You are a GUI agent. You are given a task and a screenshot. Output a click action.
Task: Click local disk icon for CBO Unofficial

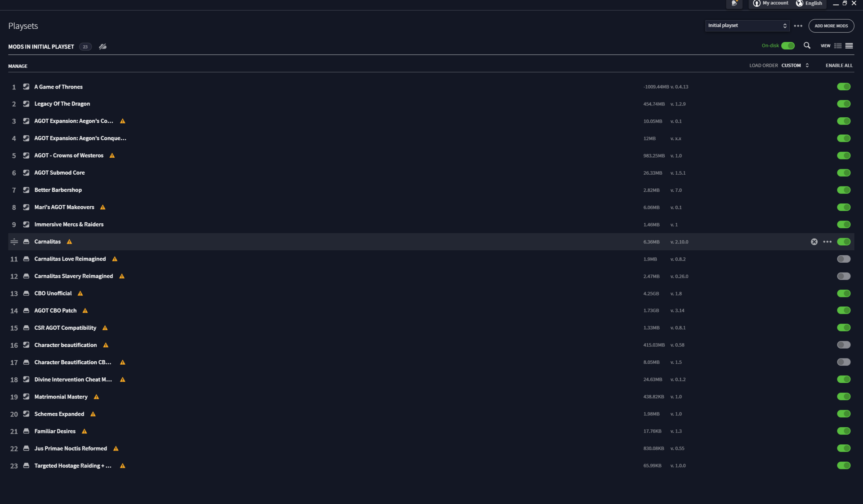pos(26,293)
